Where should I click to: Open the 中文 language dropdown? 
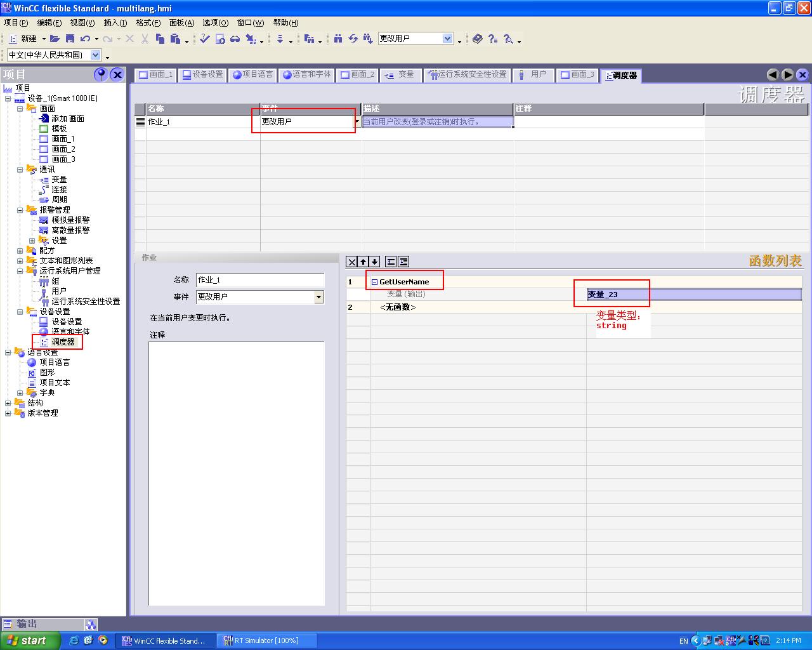(96, 55)
